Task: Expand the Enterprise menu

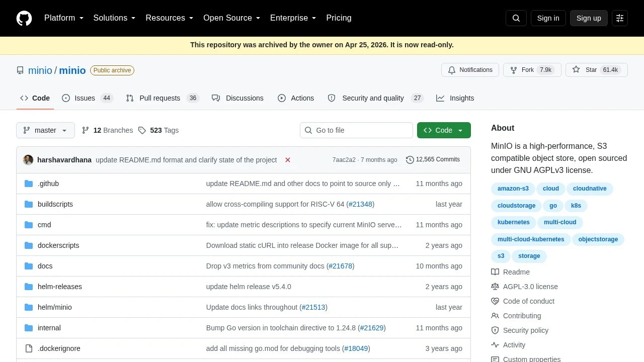Action: (293, 18)
